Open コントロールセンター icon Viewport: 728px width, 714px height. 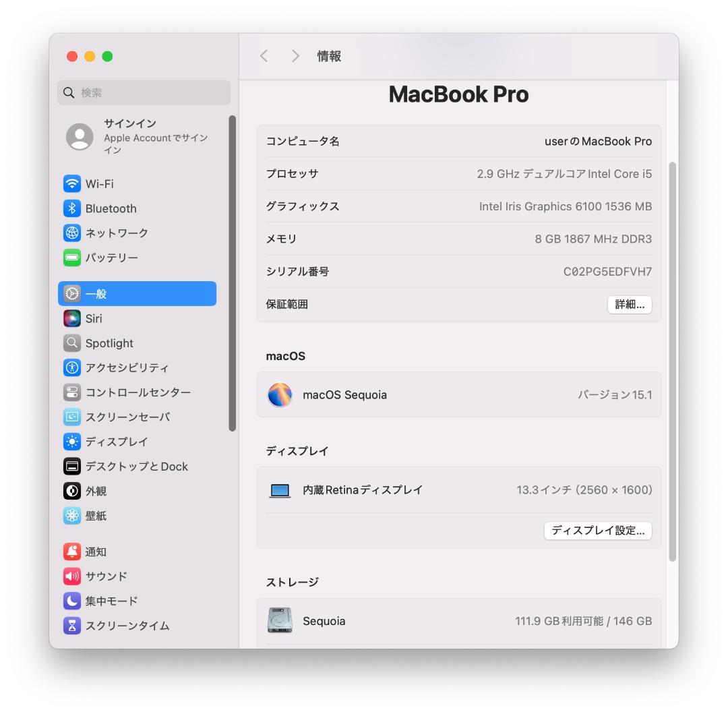tap(72, 392)
